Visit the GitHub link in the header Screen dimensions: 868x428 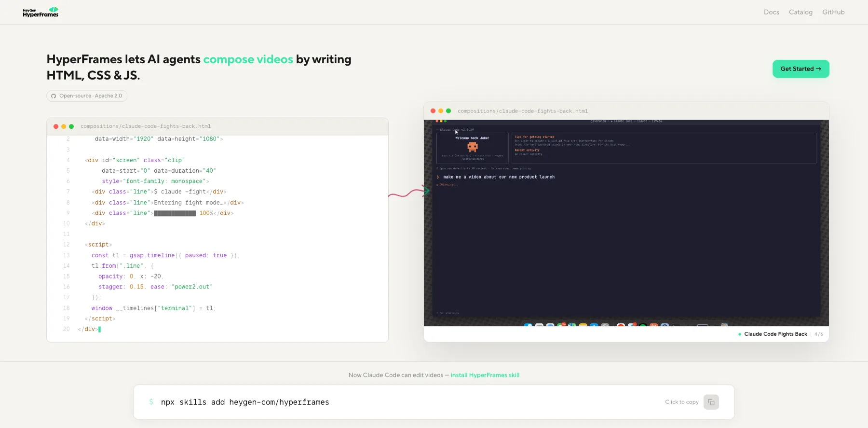click(833, 12)
